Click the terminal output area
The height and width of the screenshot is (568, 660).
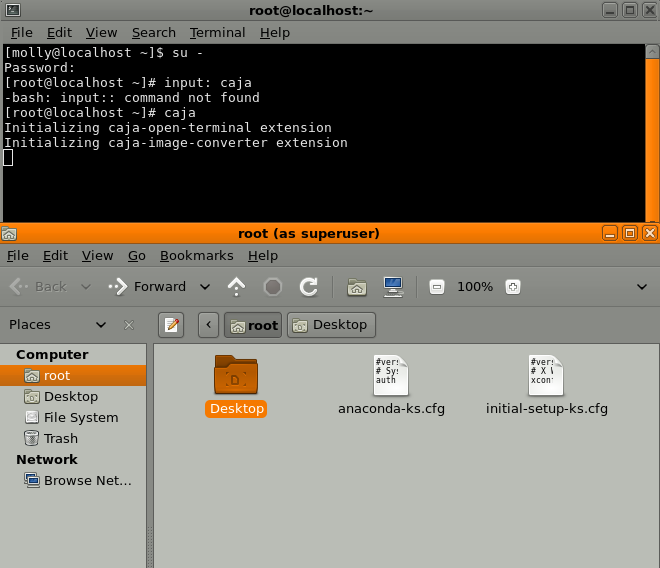click(324, 133)
